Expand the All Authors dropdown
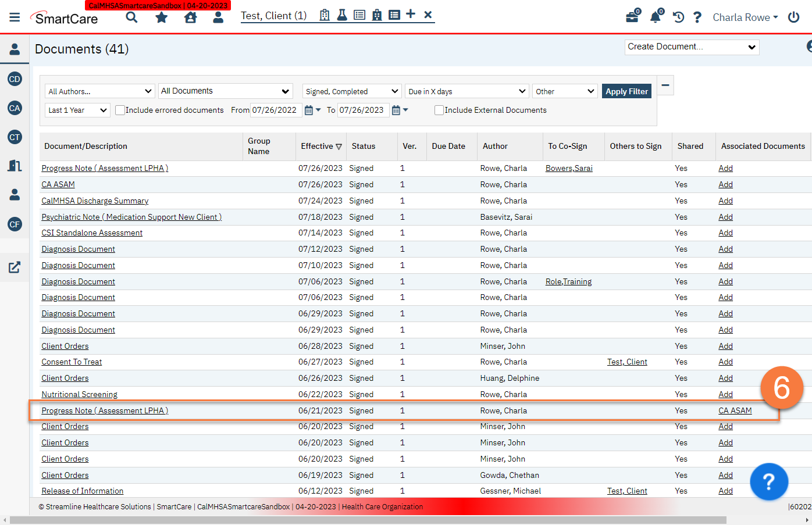This screenshot has height=525, width=812. click(x=99, y=91)
